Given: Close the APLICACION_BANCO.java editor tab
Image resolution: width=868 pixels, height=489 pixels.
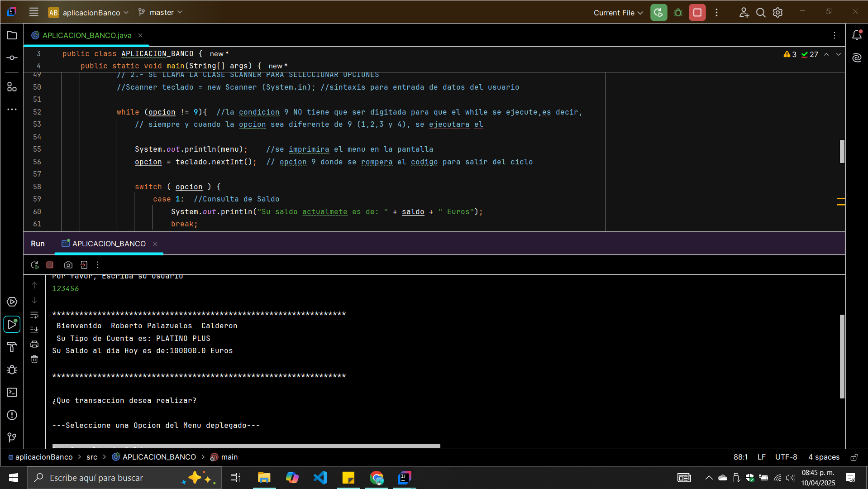Looking at the screenshot, I should pyautogui.click(x=140, y=35).
